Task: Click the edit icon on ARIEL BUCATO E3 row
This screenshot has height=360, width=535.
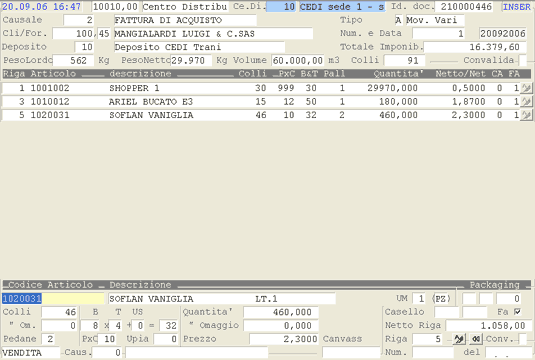Action: [x=526, y=101]
